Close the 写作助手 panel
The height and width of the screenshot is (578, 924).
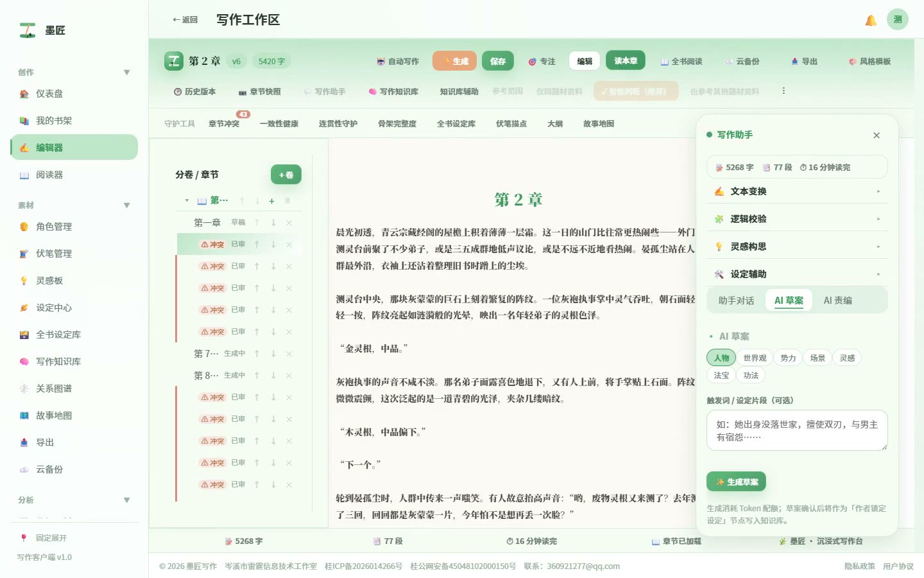point(877,136)
